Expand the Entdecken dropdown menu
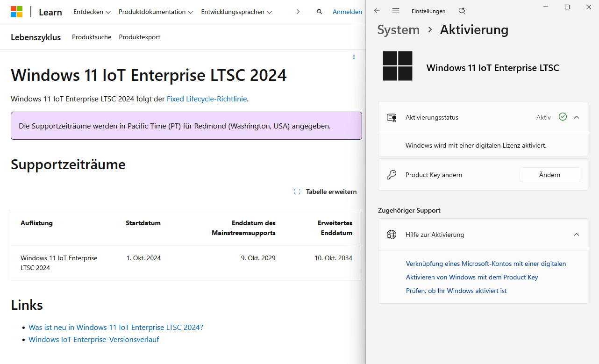The width and height of the screenshot is (599, 364). tap(92, 12)
